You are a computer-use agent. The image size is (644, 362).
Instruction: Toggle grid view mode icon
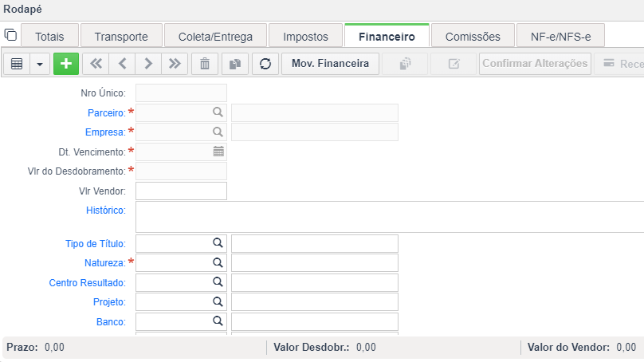click(x=17, y=64)
